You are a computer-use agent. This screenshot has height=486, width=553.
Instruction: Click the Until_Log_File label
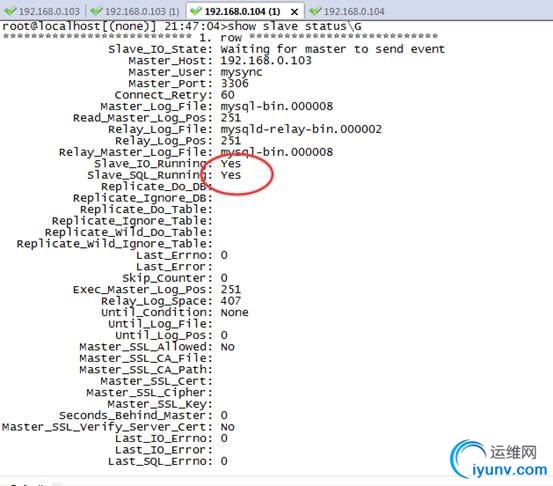(160, 324)
